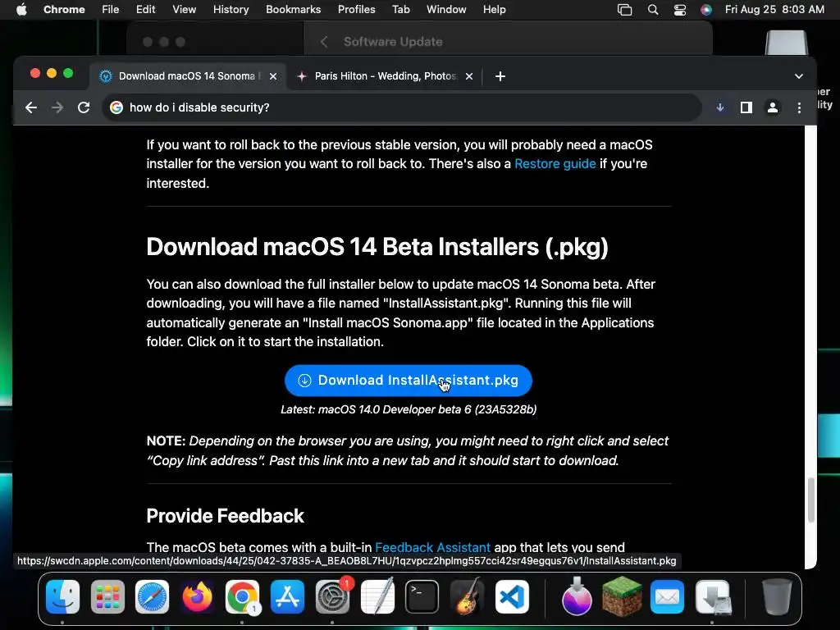Click back chevron in Software Update window
Image resolution: width=840 pixels, height=630 pixels.
pos(324,42)
